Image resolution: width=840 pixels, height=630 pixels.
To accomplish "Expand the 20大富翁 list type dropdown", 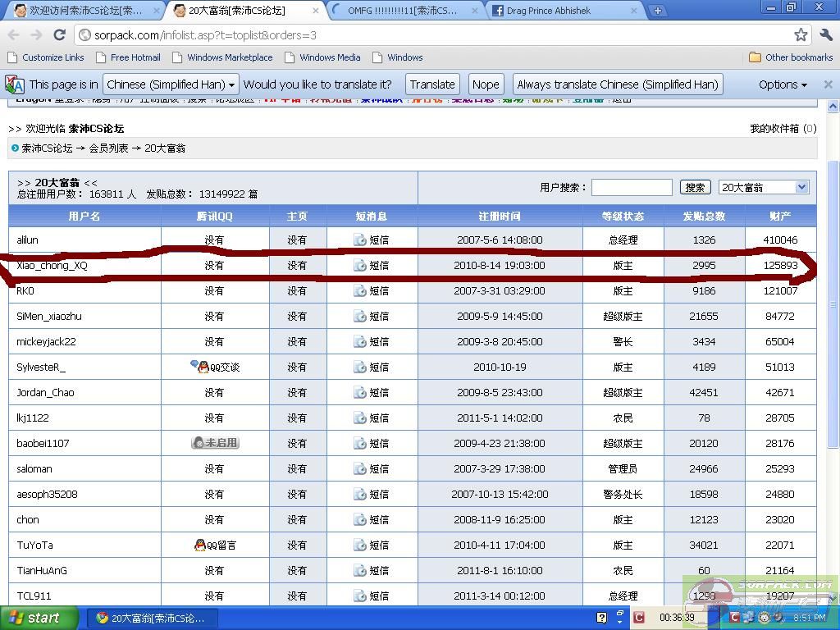I will pos(763,187).
